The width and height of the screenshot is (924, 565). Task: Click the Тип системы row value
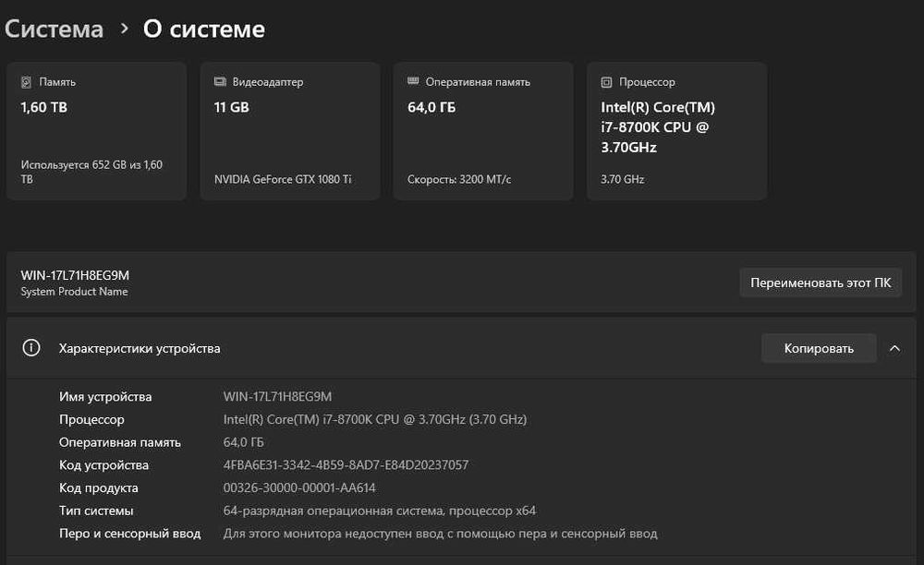[x=379, y=511]
